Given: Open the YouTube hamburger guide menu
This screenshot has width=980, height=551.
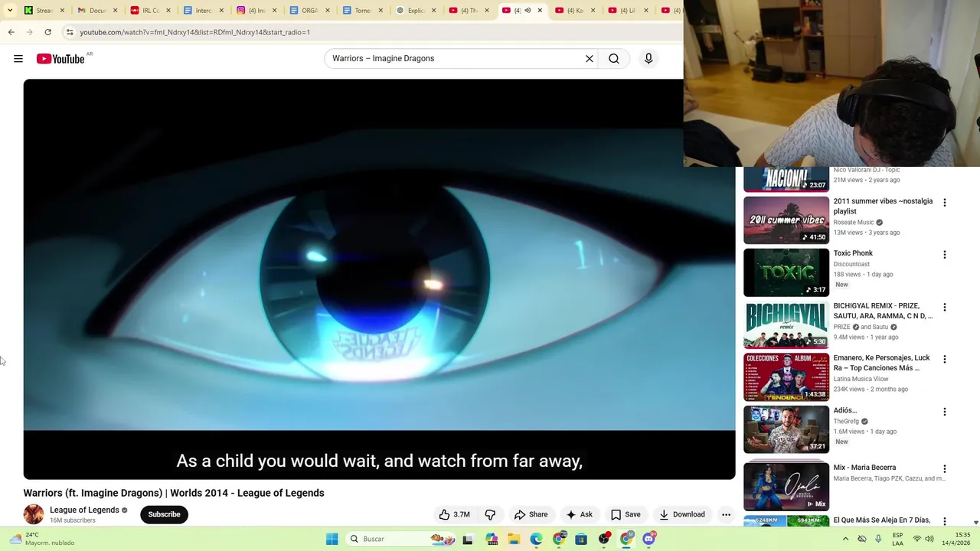Looking at the screenshot, I should pyautogui.click(x=18, y=59).
